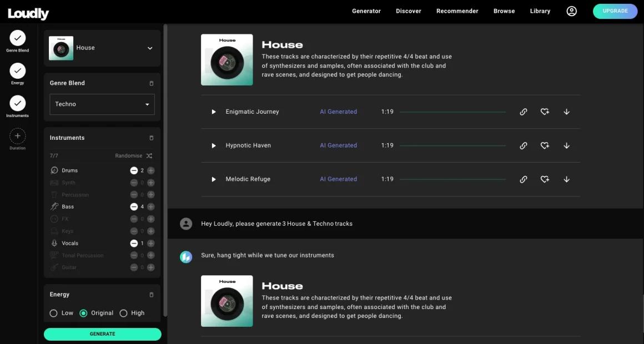Viewport: 644px width, 344px height.
Task: Decrease the Drums count
Action: pos(134,170)
